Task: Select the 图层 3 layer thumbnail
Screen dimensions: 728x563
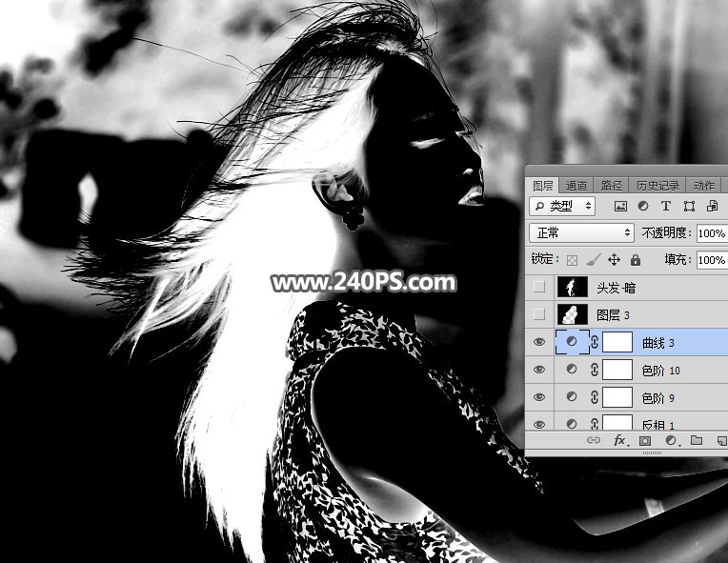Action: pyautogui.click(x=573, y=314)
